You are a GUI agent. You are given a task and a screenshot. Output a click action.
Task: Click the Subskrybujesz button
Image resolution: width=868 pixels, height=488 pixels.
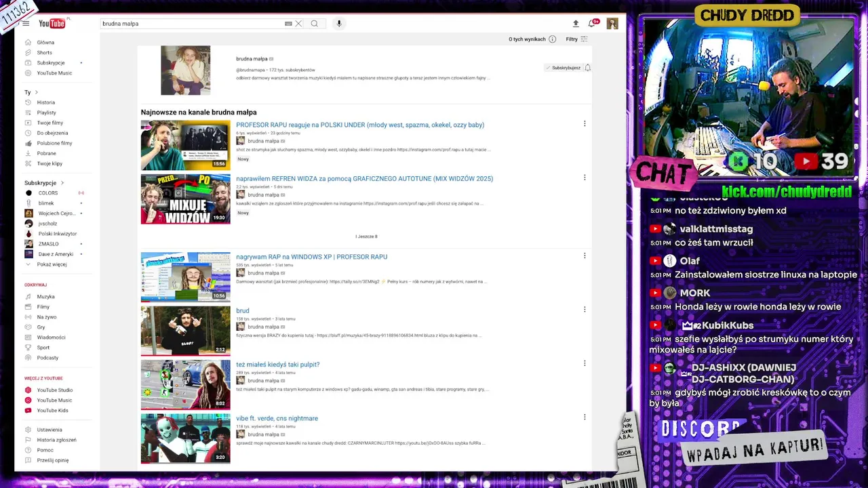pyautogui.click(x=563, y=68)
